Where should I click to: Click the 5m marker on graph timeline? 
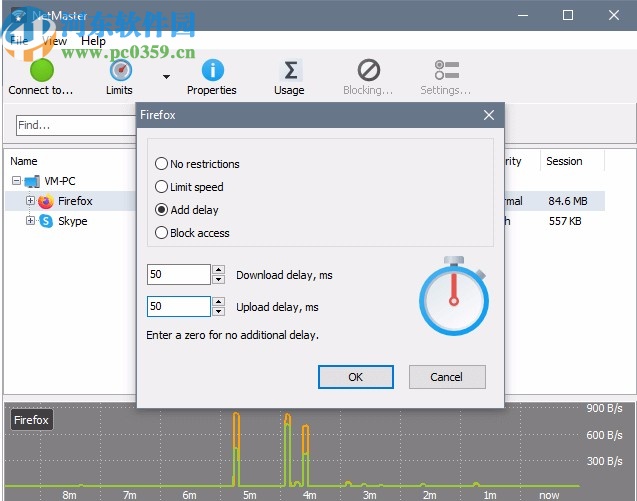(249, 495)
